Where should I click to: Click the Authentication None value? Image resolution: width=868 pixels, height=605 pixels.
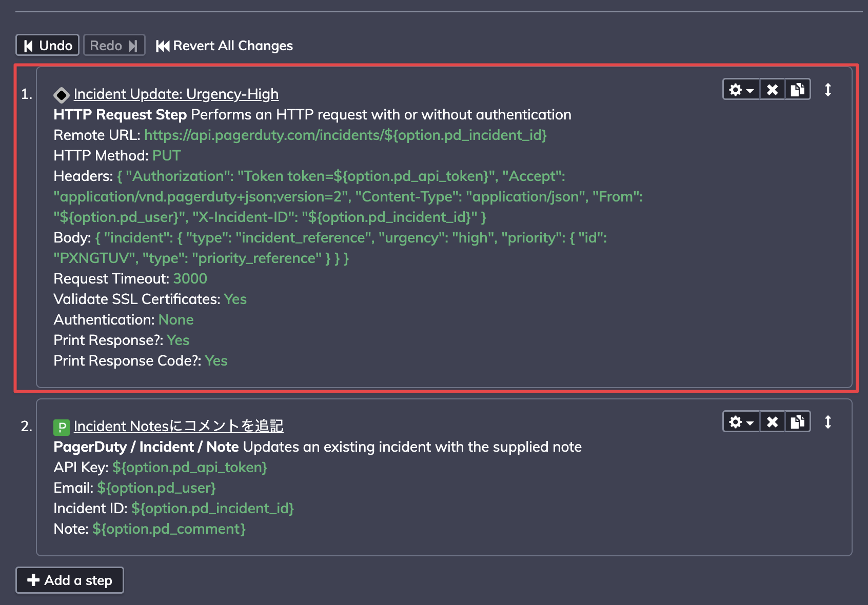[176, 319]
